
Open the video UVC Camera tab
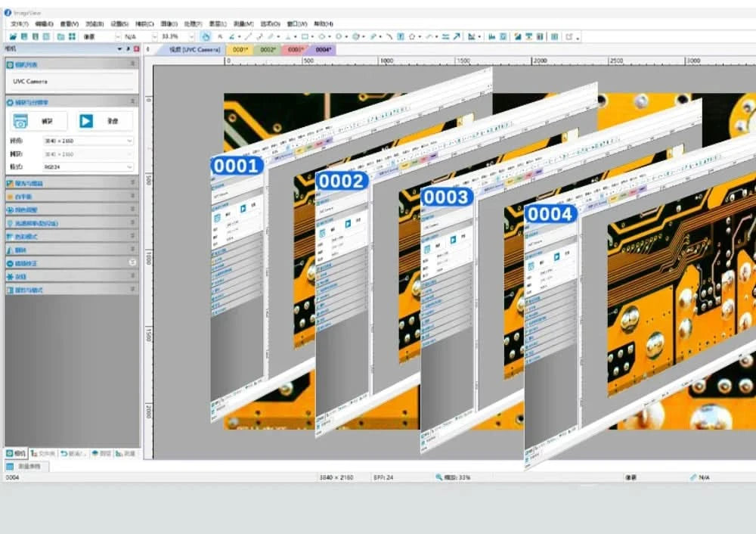194,50
